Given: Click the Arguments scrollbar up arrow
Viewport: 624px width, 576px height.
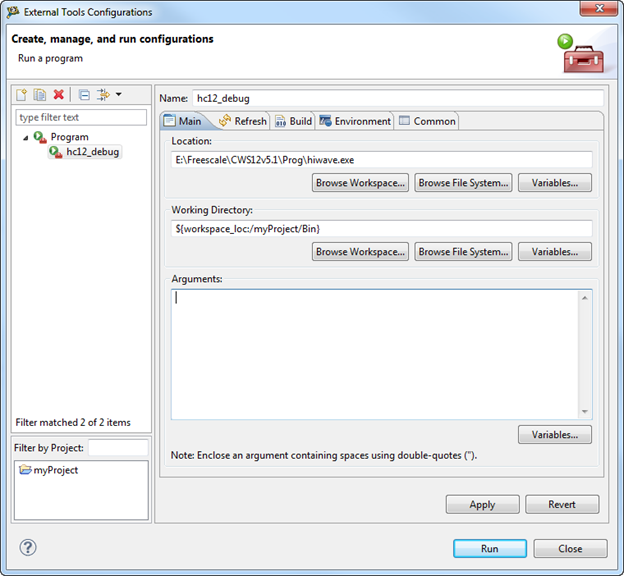Looking at the screenshot, I should (585, 298).
